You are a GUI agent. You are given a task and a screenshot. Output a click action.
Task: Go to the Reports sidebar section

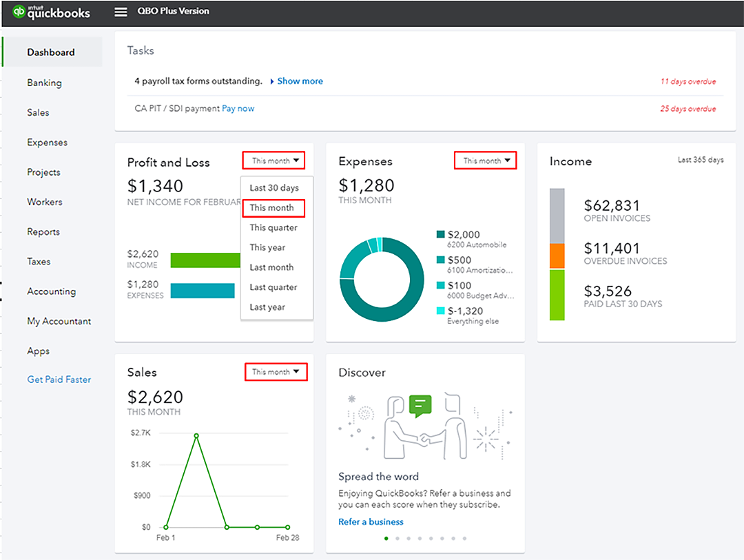43,232
